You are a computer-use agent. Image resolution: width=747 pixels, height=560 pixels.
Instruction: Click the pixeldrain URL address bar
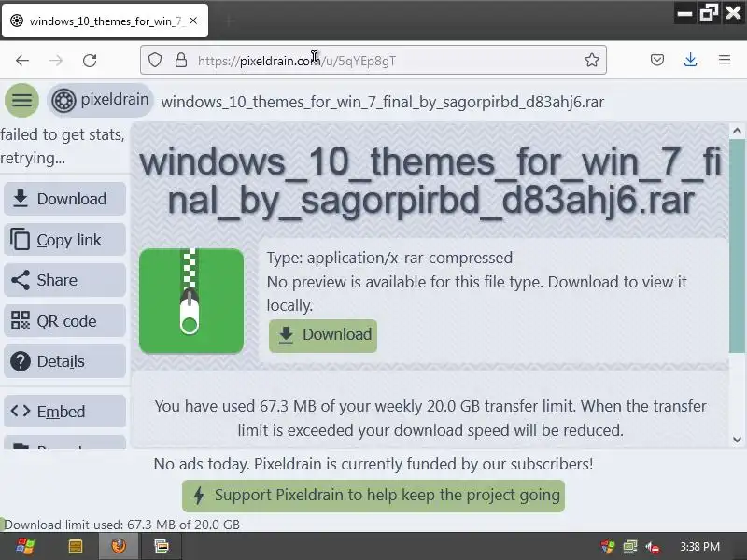pos(373,60)
